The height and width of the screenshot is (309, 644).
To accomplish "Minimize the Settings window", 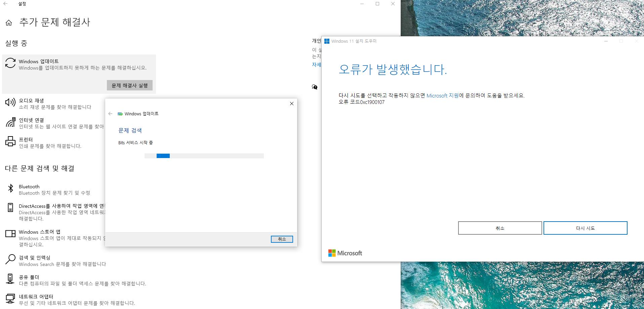I will coord(362,4).
